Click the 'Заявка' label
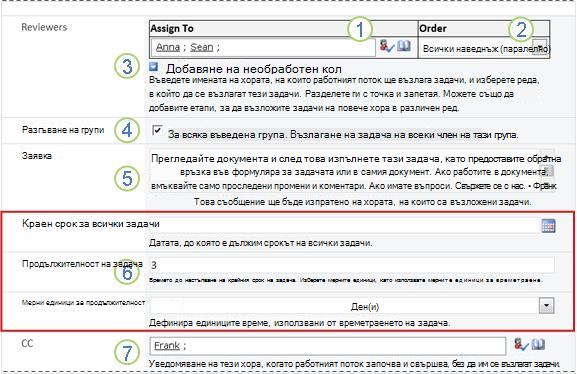The width and height of the screenshot is (577, 374). coord(36,156)
